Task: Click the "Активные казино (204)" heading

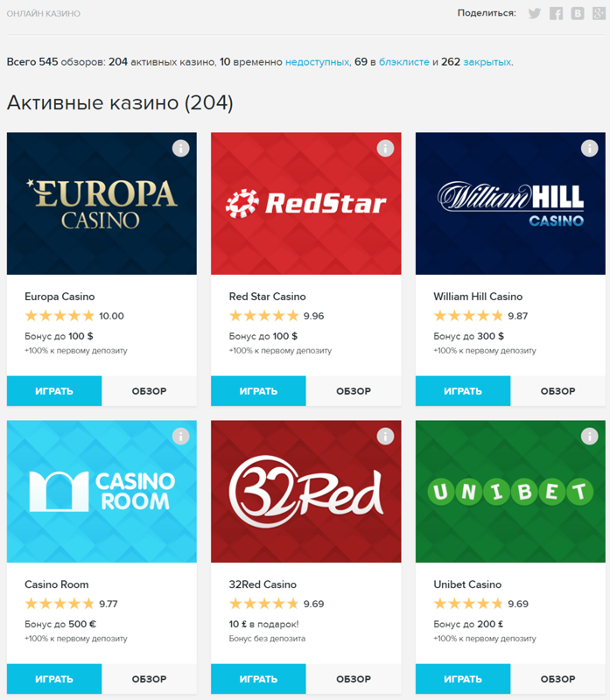Action: click(x=120, y=103)
